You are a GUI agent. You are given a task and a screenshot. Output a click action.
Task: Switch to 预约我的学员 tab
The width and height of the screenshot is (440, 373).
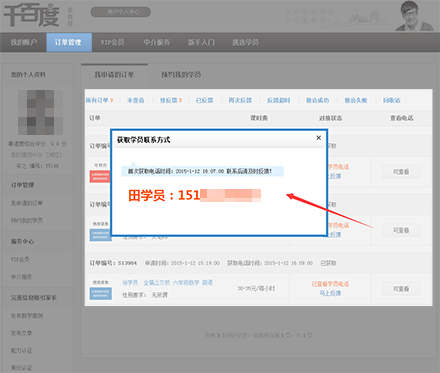(x=181, y=75)
